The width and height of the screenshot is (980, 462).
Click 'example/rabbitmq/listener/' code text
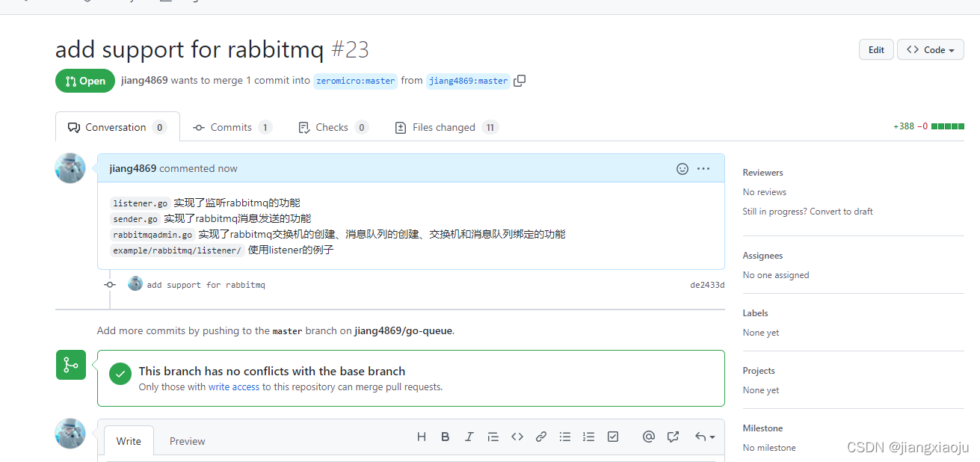(177, 250)
